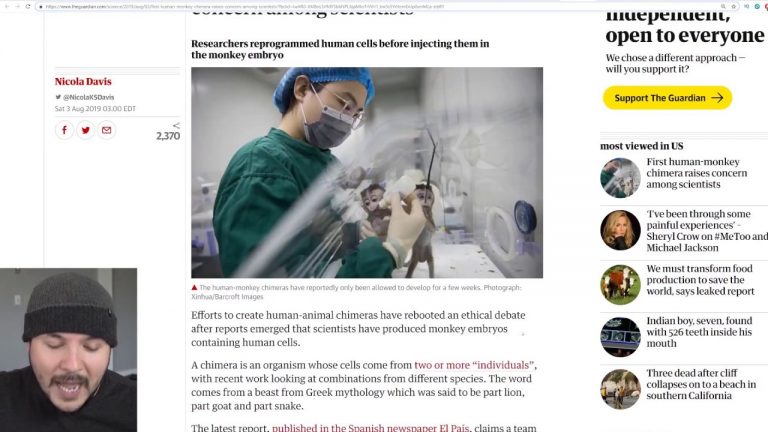768x432 pixels.
Task: Open food production leaked report story
Action: [700, 280]
